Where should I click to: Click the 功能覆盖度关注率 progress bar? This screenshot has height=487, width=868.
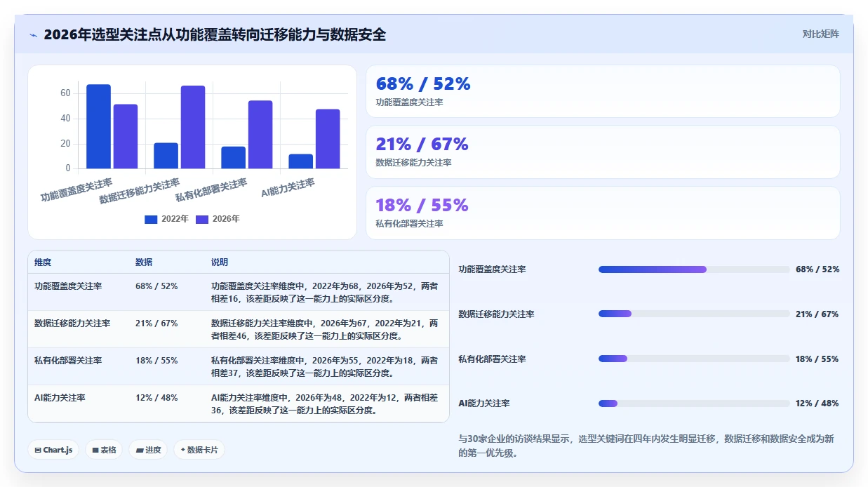click(x=694, y=269)
